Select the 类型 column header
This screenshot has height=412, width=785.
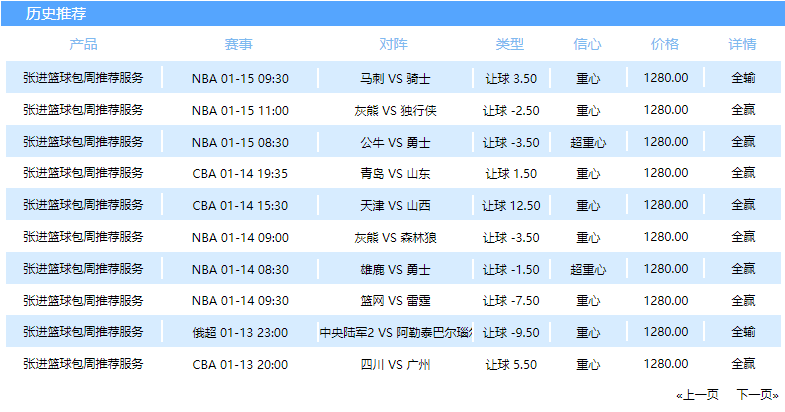point(510,44)
